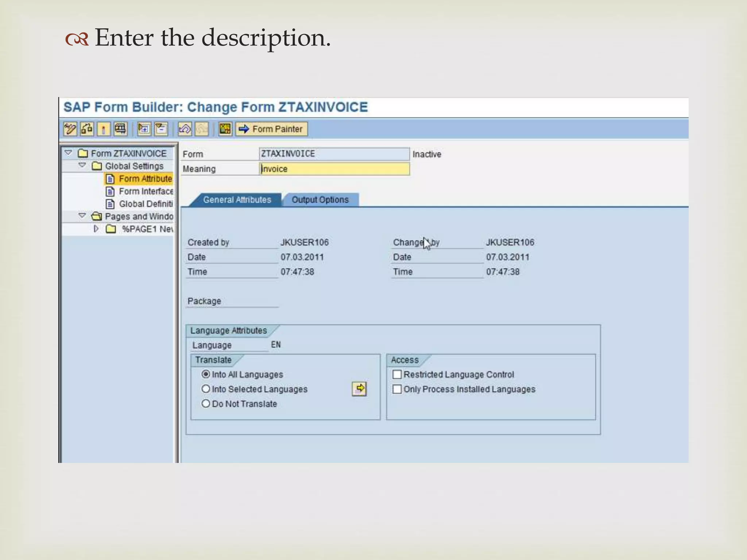Click the language selection arrow button
The width and height of the screenshot is (747, 560).
pyautogui.click(x=359, y=389)
